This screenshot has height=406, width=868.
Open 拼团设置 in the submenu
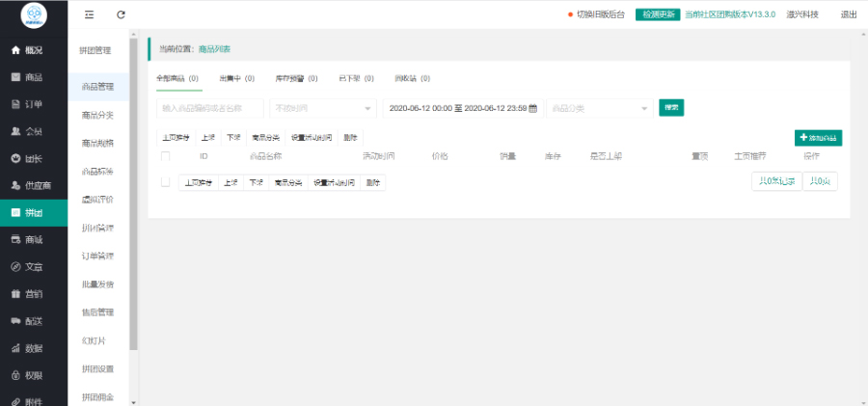click(98, 369)
